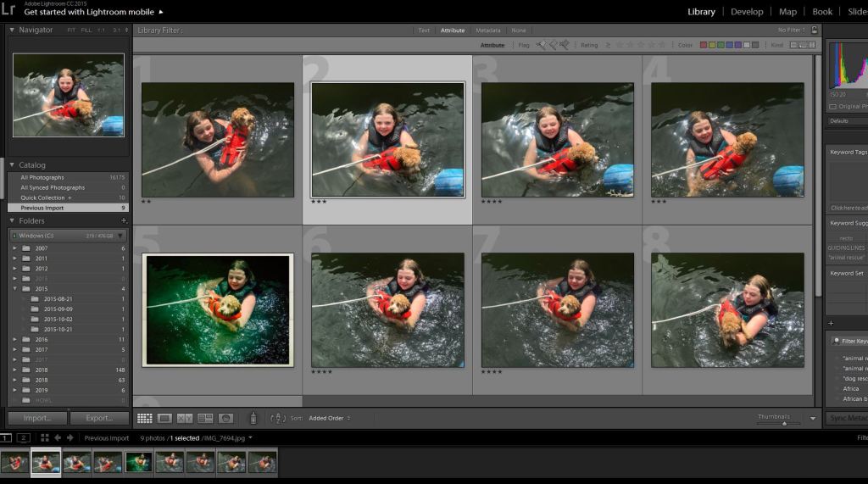
Task: Click the Import button
Action: pos(37,418)
